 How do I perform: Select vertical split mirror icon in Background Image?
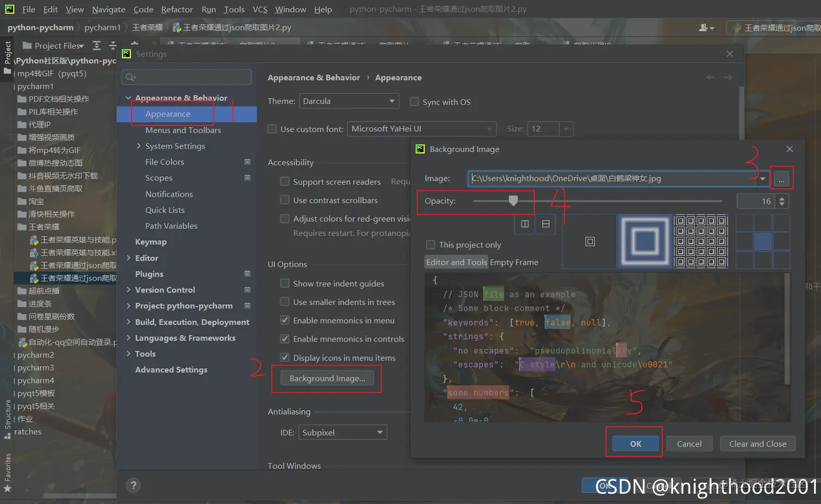[x=525, y=224]
